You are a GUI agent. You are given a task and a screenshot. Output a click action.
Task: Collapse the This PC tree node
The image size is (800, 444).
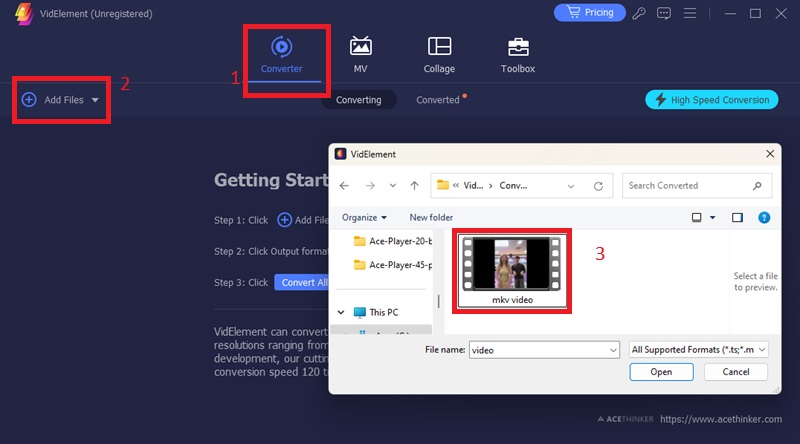coord(341,312)
